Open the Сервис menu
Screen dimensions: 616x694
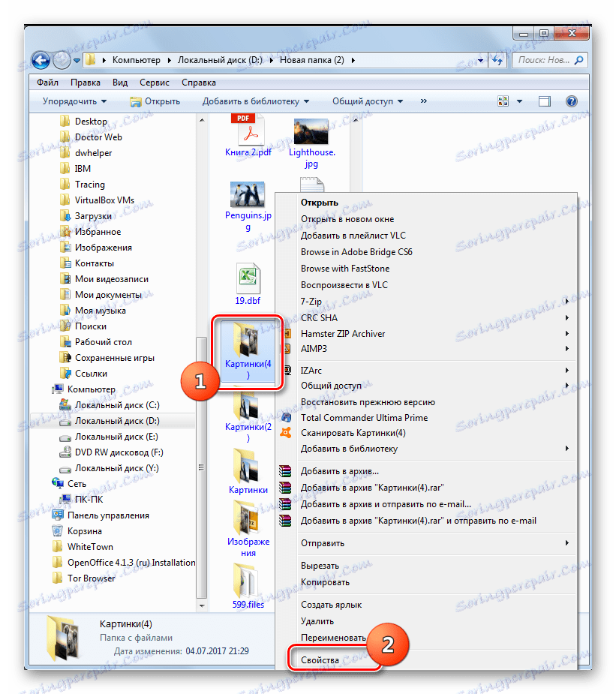154,82
